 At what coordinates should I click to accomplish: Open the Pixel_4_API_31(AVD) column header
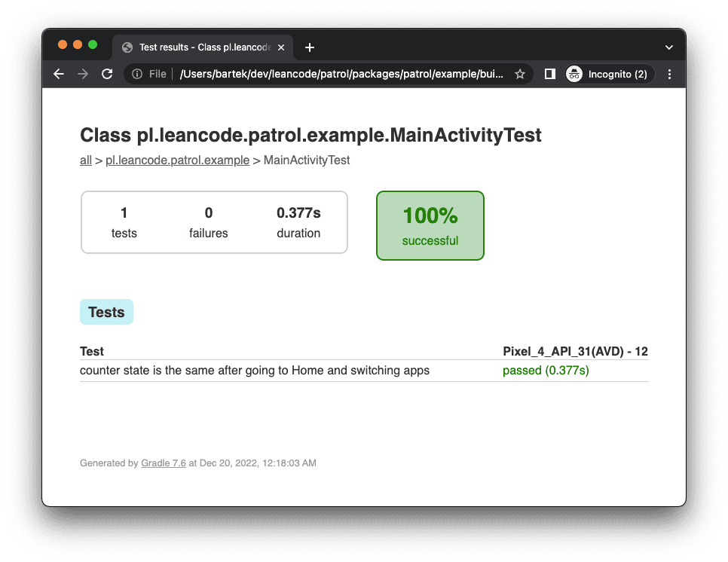click(x=575, y=351)
